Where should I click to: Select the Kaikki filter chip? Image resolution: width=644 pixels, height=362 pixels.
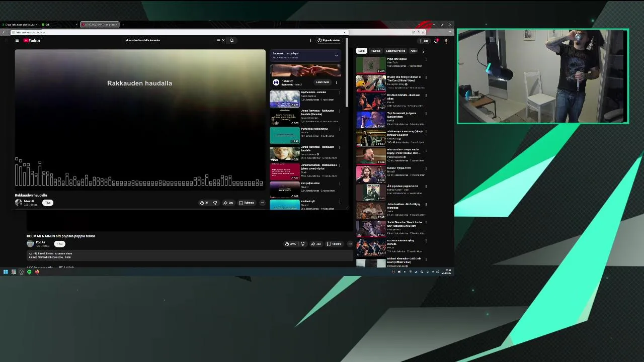pyautogui.click(x=361, y=51)
